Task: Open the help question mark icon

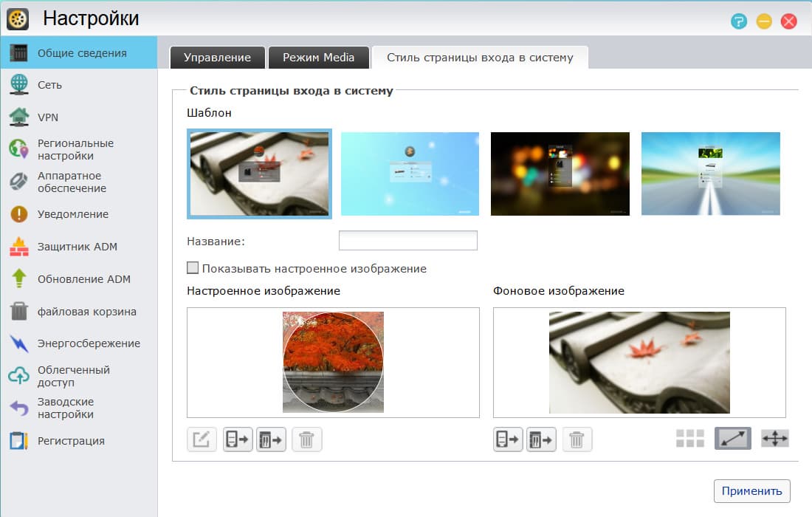Action: click(740, 21)
